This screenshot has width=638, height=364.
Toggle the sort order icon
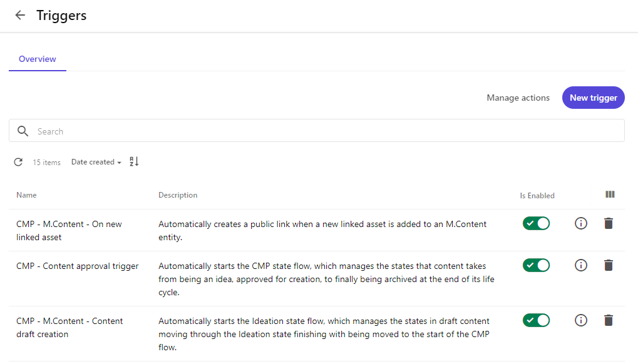(134, 162)
